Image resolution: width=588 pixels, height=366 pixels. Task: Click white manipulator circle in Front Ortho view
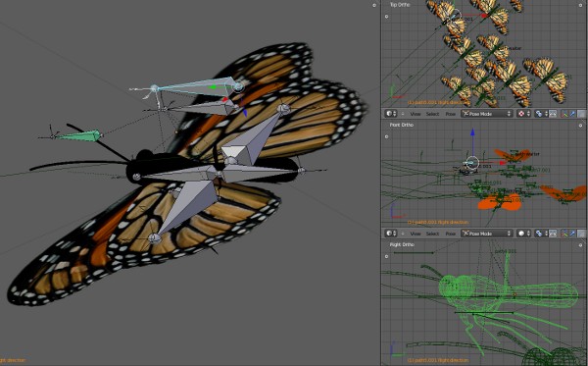tap(472, 163)
